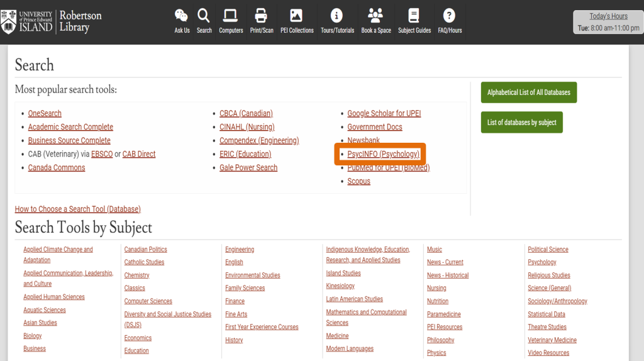Open the Subject Guides book icon
Image resolution: width=644 pixels, height=361 pixels.
point(414,16)
